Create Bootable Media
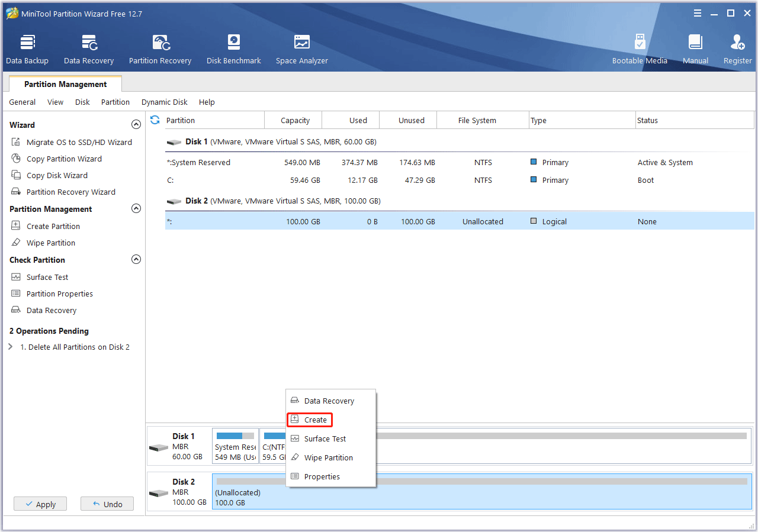The width and height of the screenshot is (758, 532). pos(640,50)
